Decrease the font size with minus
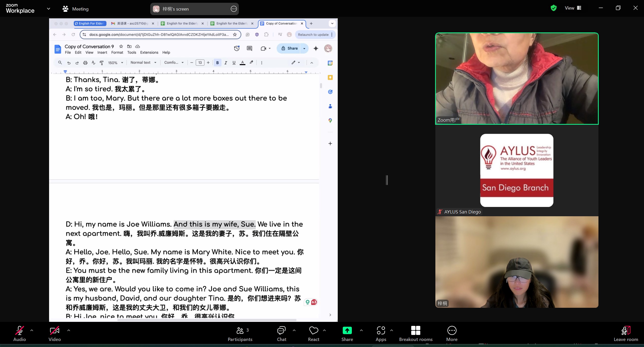Screen dimensions: 644x347 pyautogui.click(x=192, y=63)
